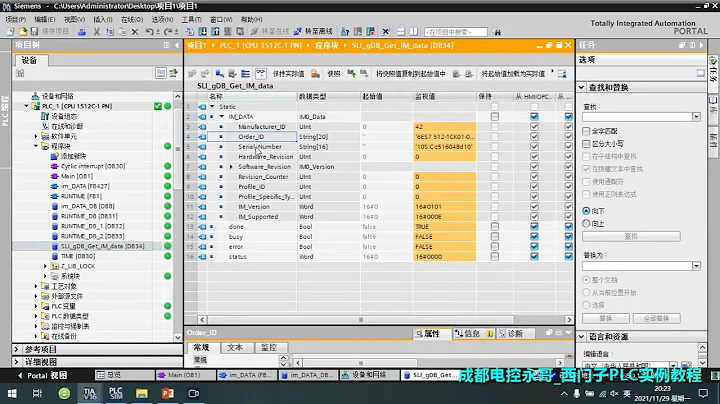
Task: Click the monitor value 42 cell
Action: [x=444, y=127]
